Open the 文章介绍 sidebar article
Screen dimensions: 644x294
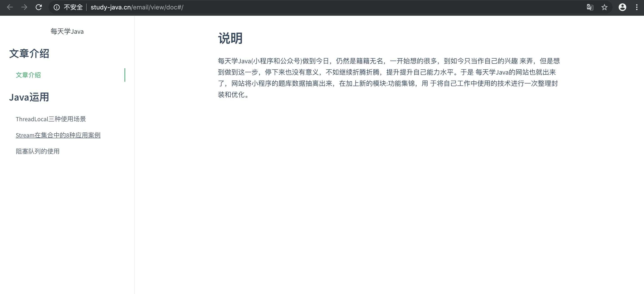28,75
